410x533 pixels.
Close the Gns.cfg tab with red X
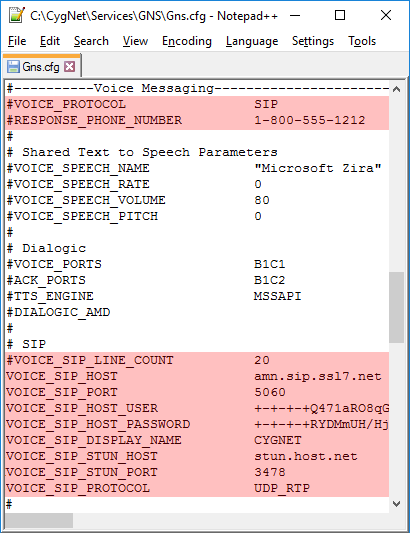70,66
